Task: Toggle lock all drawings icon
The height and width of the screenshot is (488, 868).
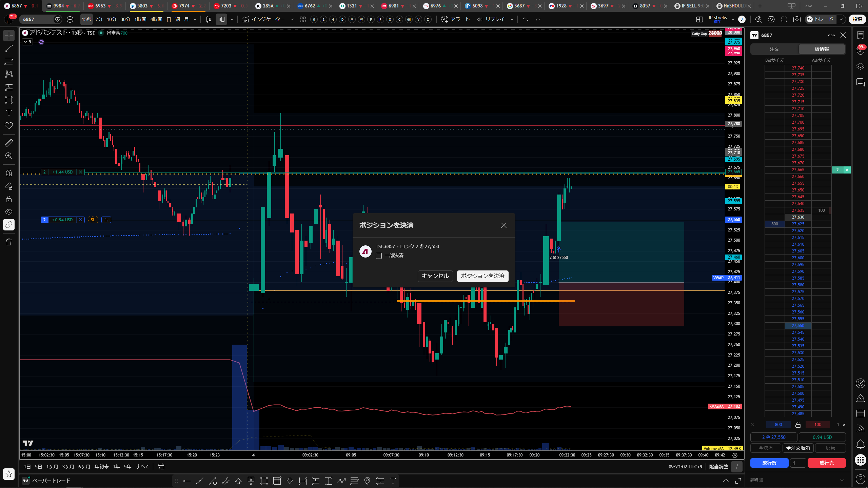Action: (x=9, y=199)
